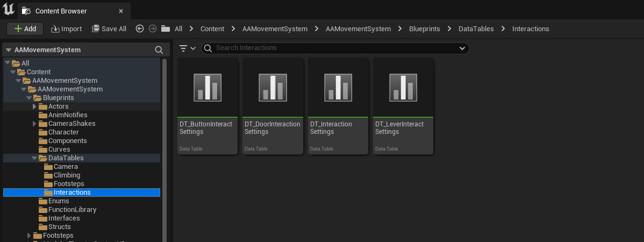Collapse the AAMovementSystem sources panel header arrow
The height and width of the screenshot is (242, 644).
(8, 50)
